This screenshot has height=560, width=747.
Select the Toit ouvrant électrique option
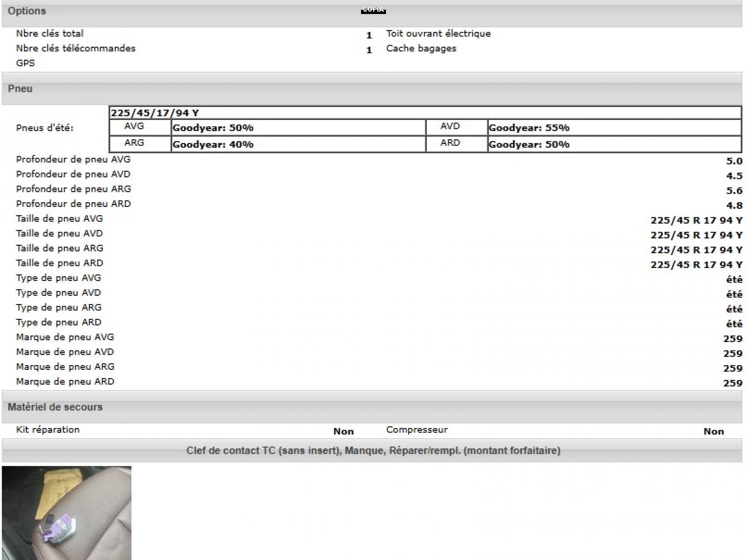pos(438,34)
